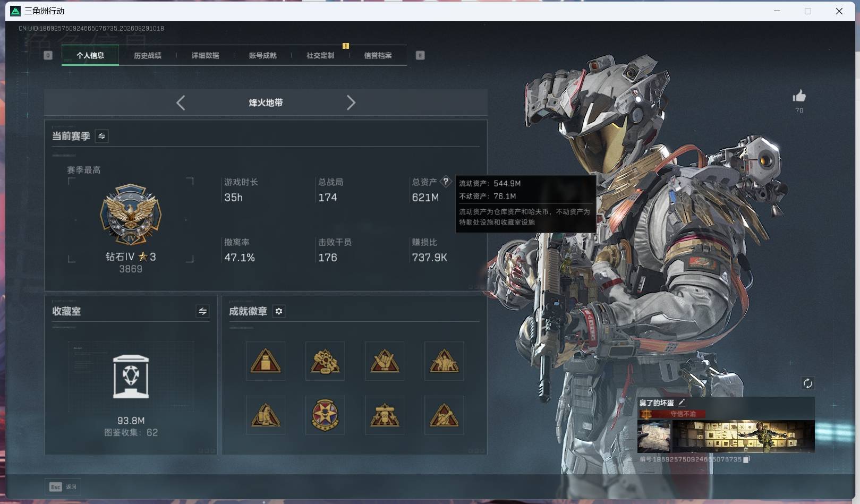Toggle season view beside 当前赛季
The image size is (860, 504).
click(101, 136)
